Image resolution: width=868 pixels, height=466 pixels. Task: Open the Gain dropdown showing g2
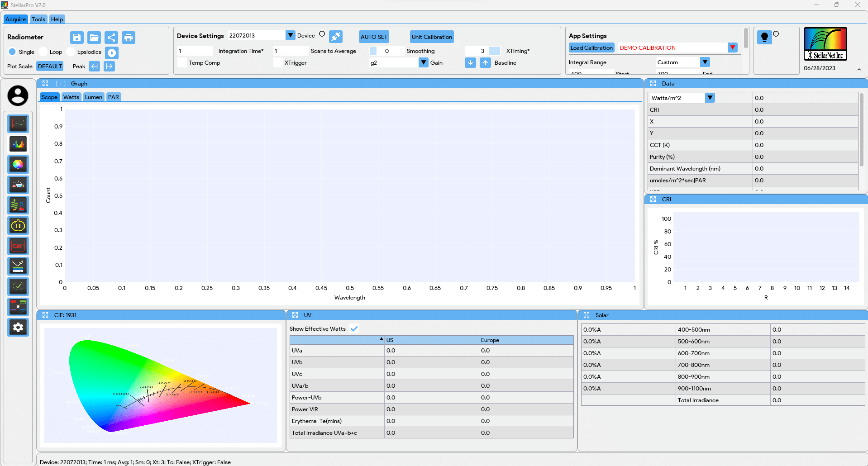click(423, 63)
